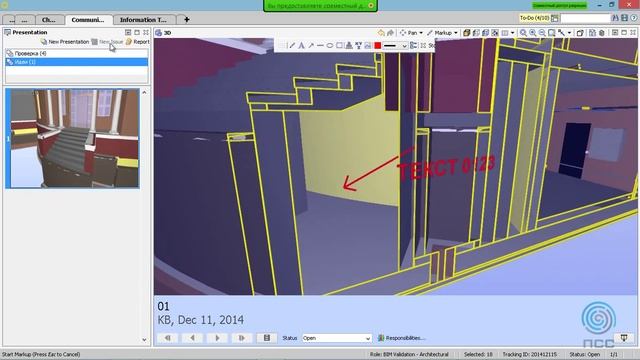Screen dimensions: 640x360
Task: Maximize the Presentation panel
Action: (137, 32)
